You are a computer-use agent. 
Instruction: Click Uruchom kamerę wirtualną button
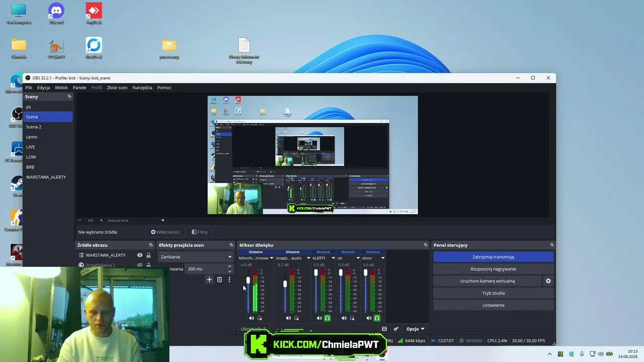tap(488, 281)
